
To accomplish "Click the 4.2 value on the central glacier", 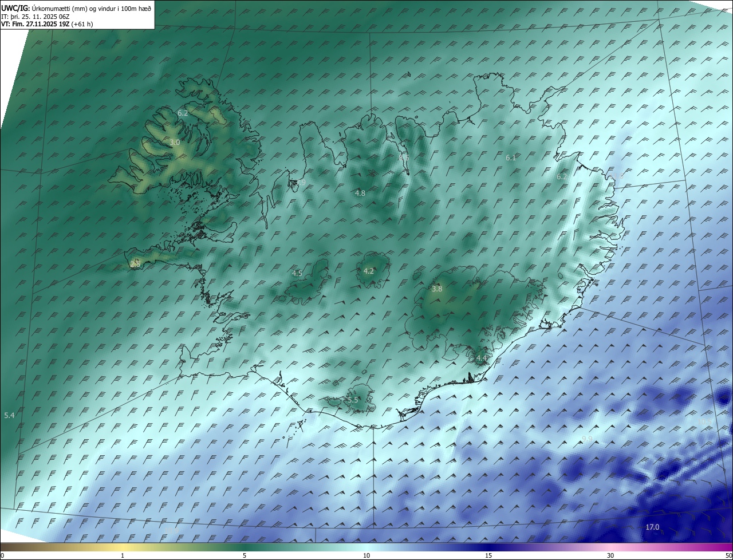I will click(x=369, y=271).
